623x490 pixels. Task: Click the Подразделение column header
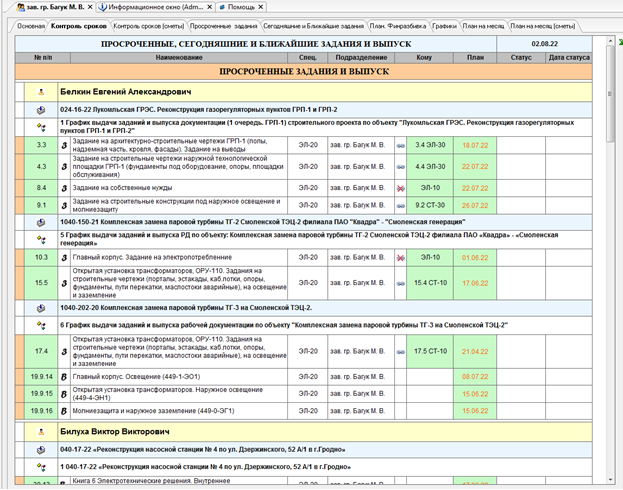click(361, 58)
